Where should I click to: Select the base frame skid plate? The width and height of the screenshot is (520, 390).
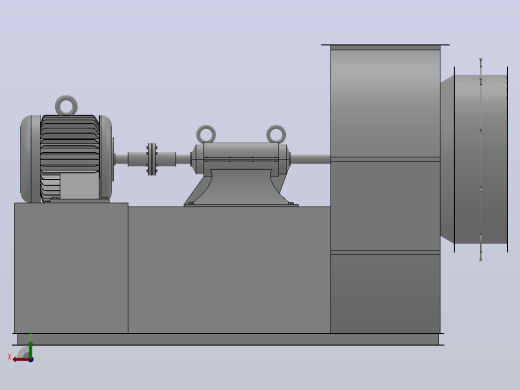(228, 339)
